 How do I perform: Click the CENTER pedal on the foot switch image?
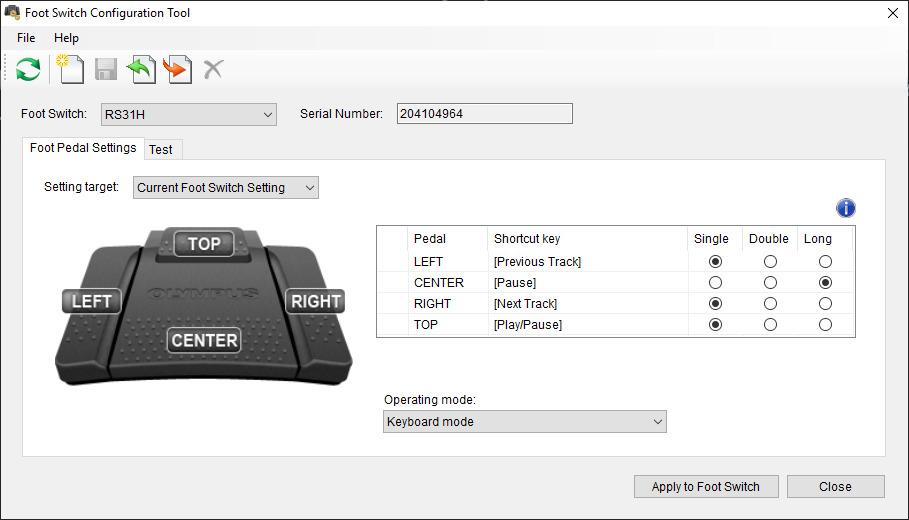(204, 340)
